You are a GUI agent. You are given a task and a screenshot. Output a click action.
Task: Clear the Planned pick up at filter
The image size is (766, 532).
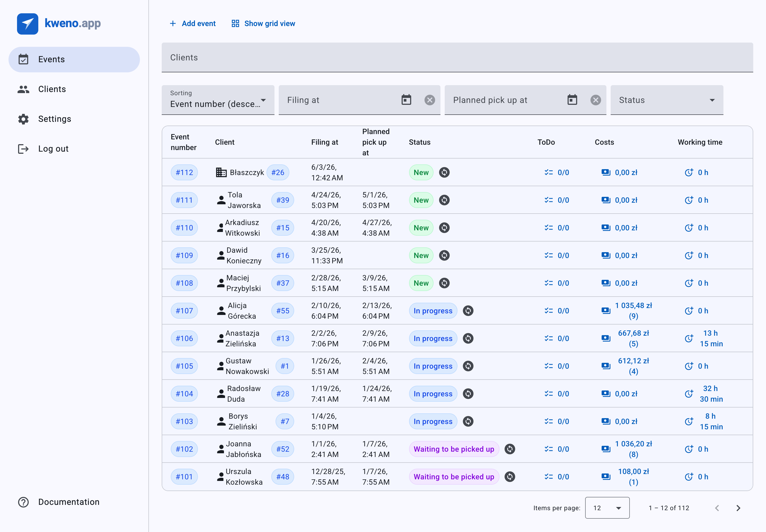(596, 100)
